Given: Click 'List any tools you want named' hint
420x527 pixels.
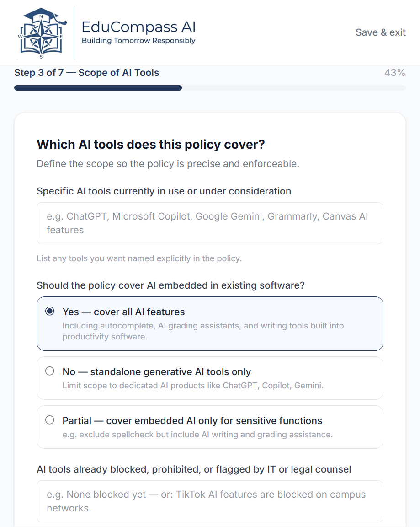Looking at the screenshot, I should (139, 258).
